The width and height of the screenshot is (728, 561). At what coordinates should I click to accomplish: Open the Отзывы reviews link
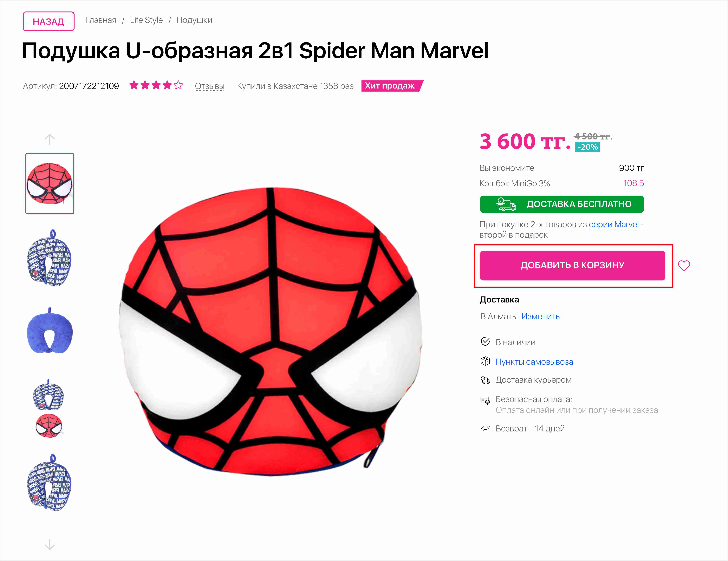click(x=209, y=86)
